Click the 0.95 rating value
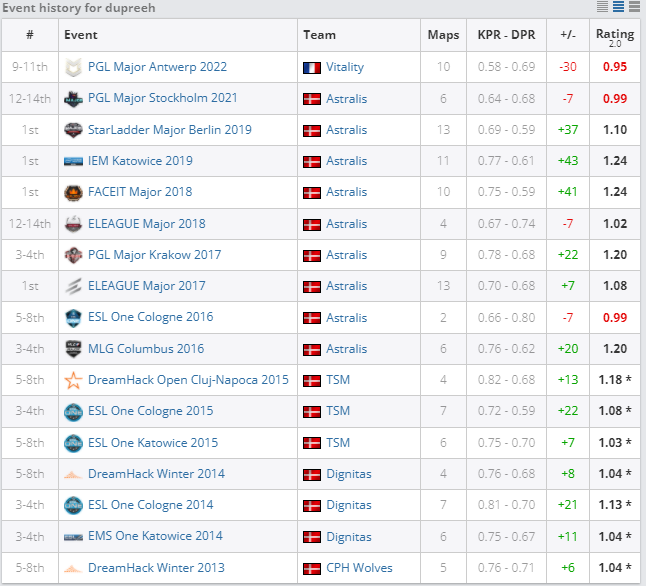Viewport: 646px width, 586px height. [x=615, y=67]
